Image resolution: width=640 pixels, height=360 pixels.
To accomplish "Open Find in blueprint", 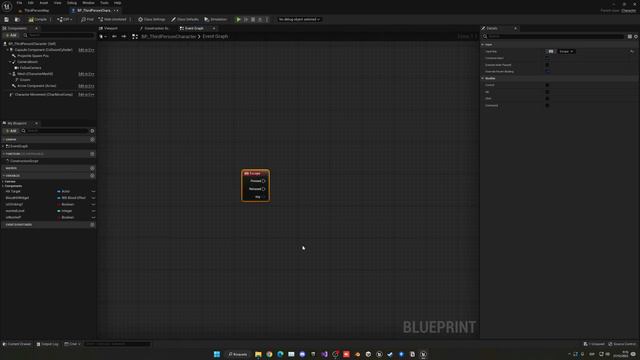I will click(x=87, y=19).
